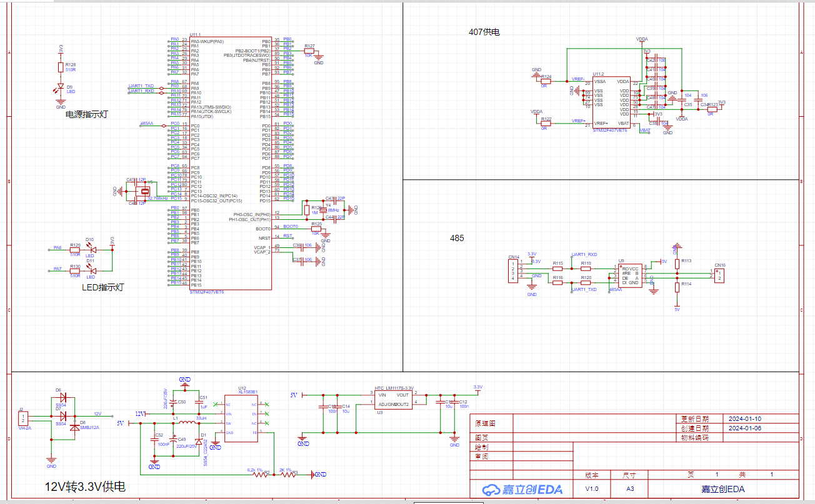This screenshot has width=815, height=504.
Task: Select the R123 0R resistor near 3V3
Action: point(712,110)
